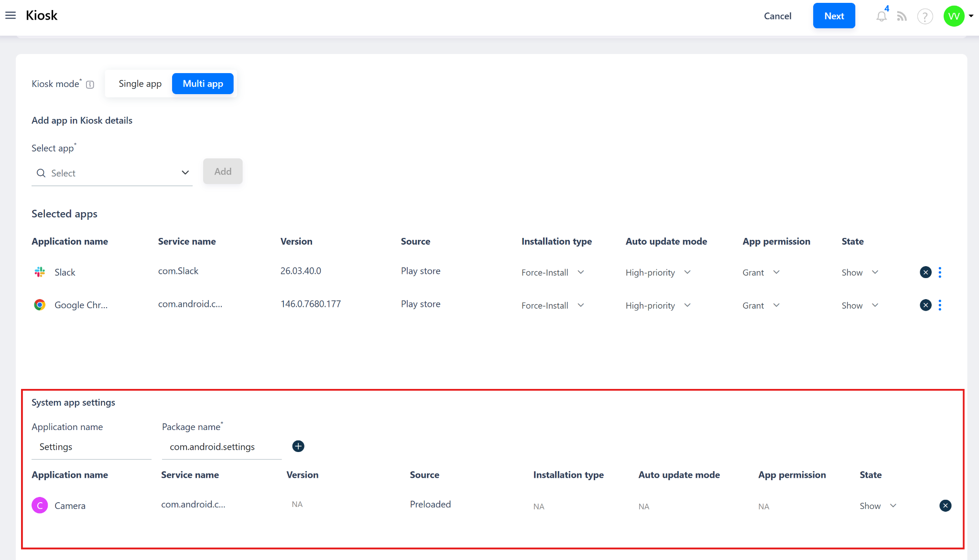The image size is (979, 560).
Task: Click the Package name input field
Action: pyautogui.click(x=221, y=447)
